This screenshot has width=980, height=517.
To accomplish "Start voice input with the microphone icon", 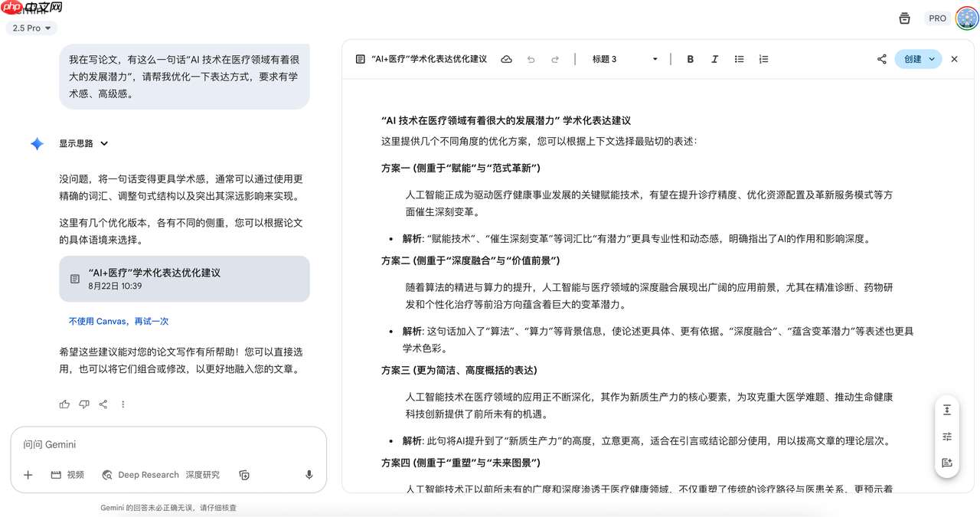I will click(309, 475).
